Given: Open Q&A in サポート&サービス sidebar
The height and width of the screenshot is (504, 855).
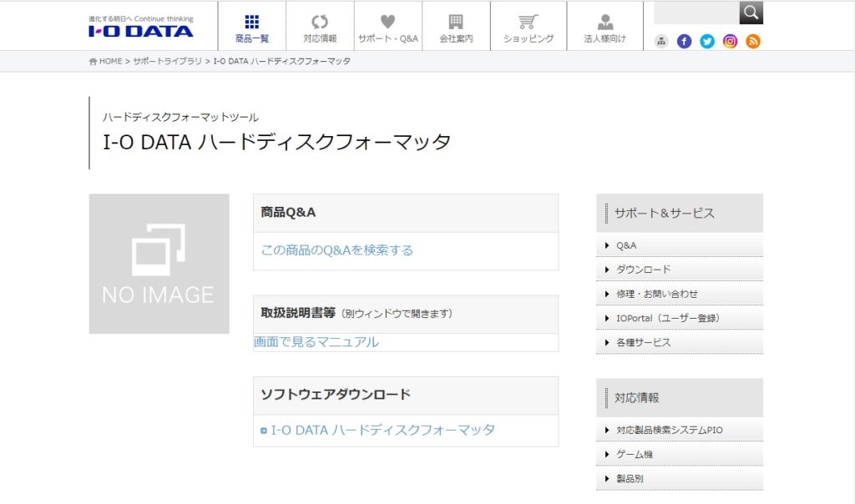Looking at the screenshot, I should pos(680,245).
